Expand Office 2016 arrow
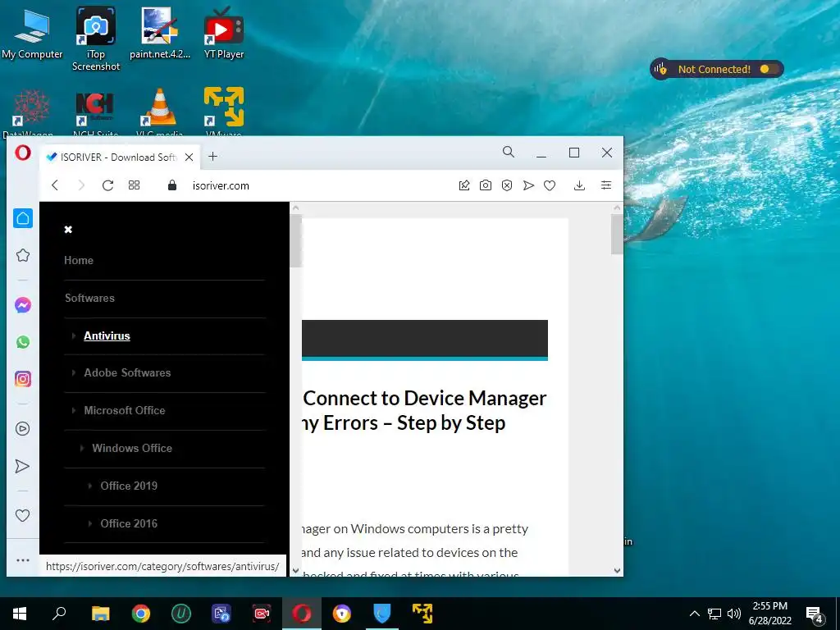 [x=90, y=523]
